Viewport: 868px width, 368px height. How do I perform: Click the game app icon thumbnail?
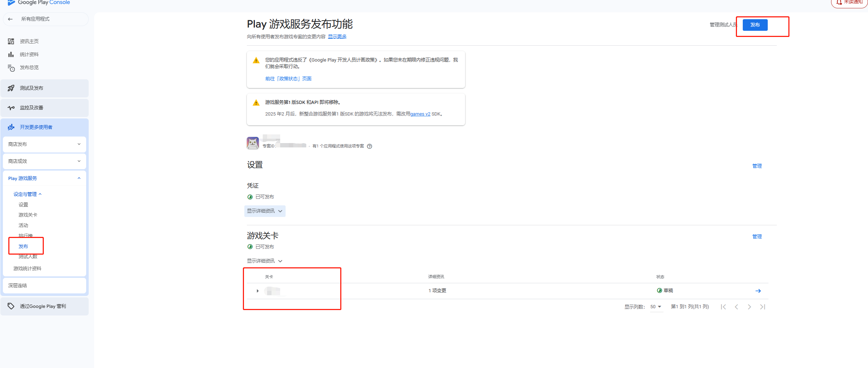tap(253, 143)
